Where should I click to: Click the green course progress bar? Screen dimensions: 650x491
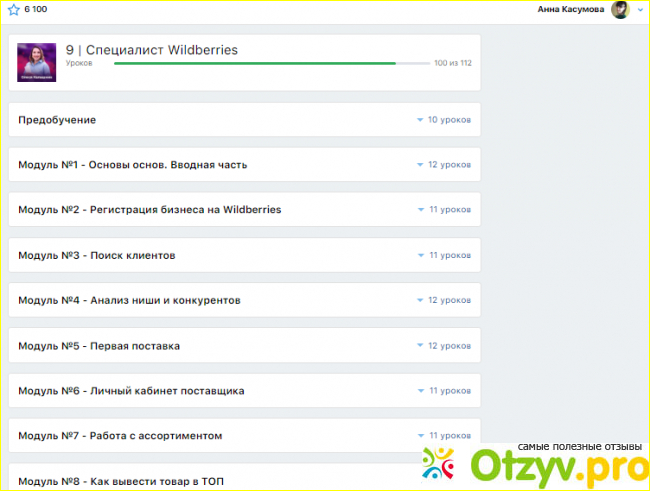click(255, 63)
